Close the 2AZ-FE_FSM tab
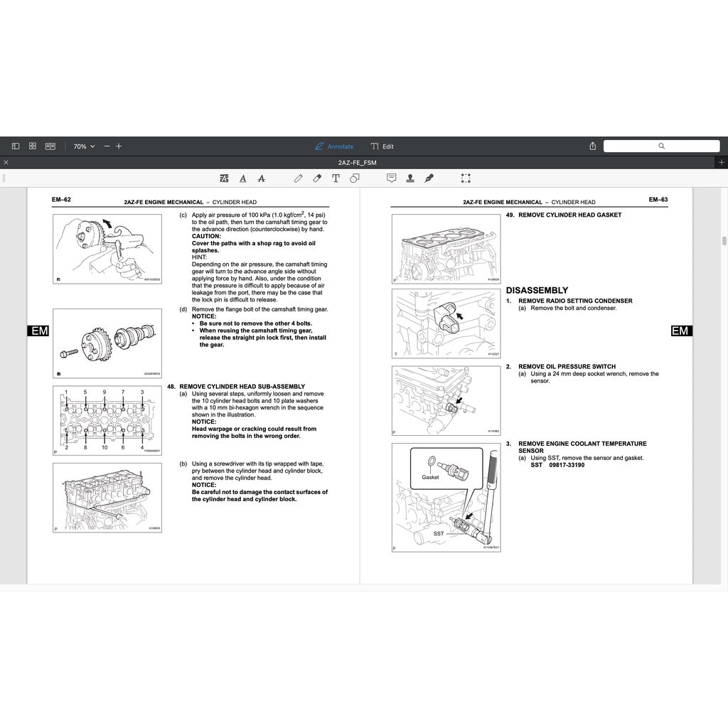This screenshot has width=728, height=728. 6,163
